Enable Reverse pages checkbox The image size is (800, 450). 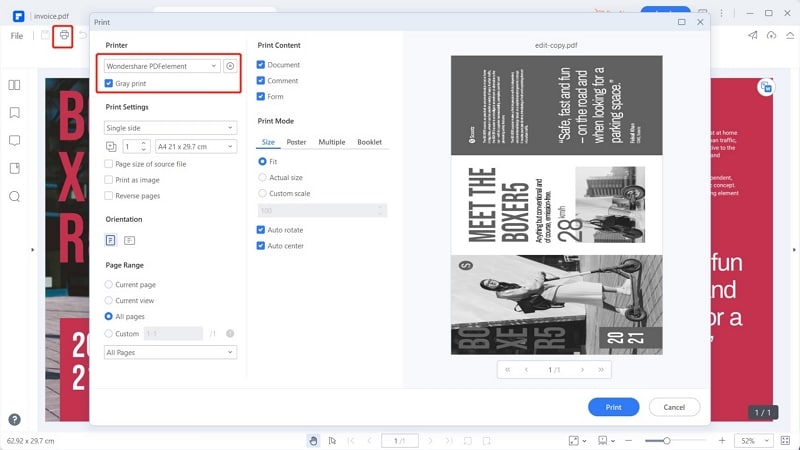tap(109, 195)
